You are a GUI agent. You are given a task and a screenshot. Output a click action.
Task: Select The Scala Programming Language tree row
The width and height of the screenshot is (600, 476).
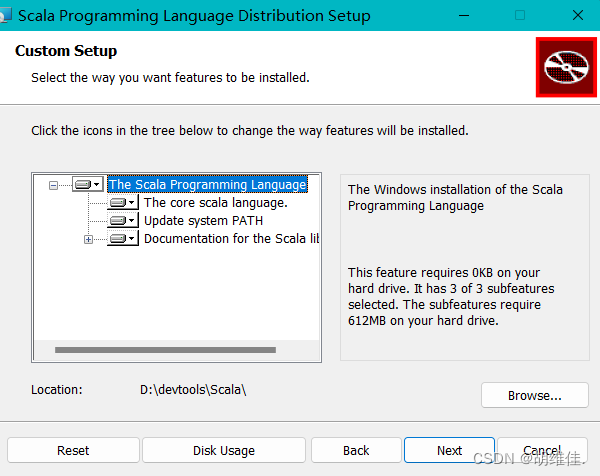[207, 184]
